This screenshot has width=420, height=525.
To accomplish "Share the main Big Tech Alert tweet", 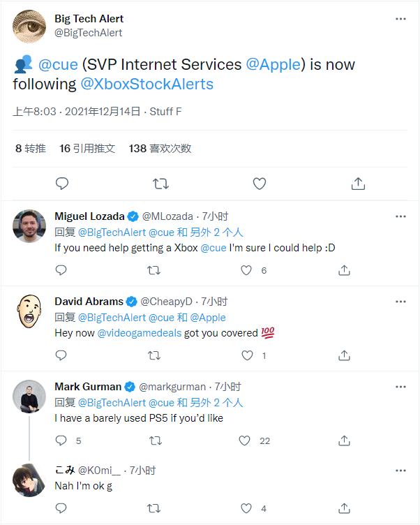I will 358,184.
